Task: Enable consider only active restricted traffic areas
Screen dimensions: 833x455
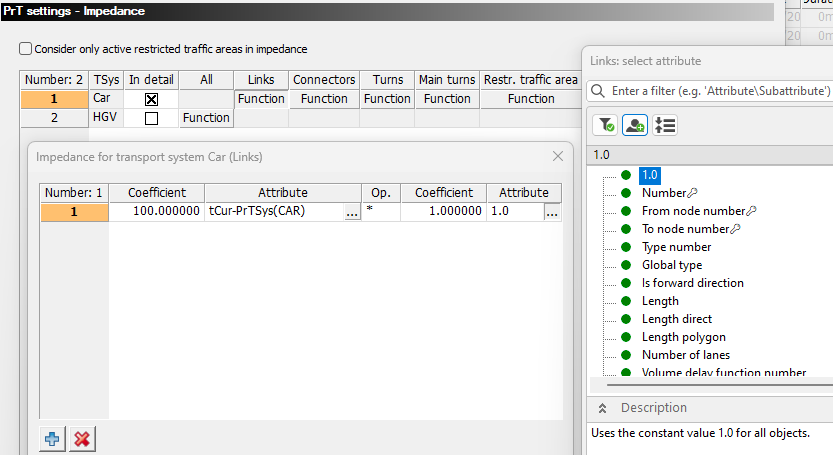Action: tap(26, 49)
